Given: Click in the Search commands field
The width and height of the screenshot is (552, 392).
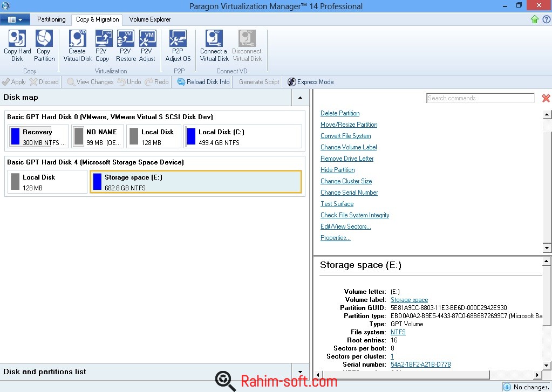Looking at the screenshot, I should click(x=480, y=98).
